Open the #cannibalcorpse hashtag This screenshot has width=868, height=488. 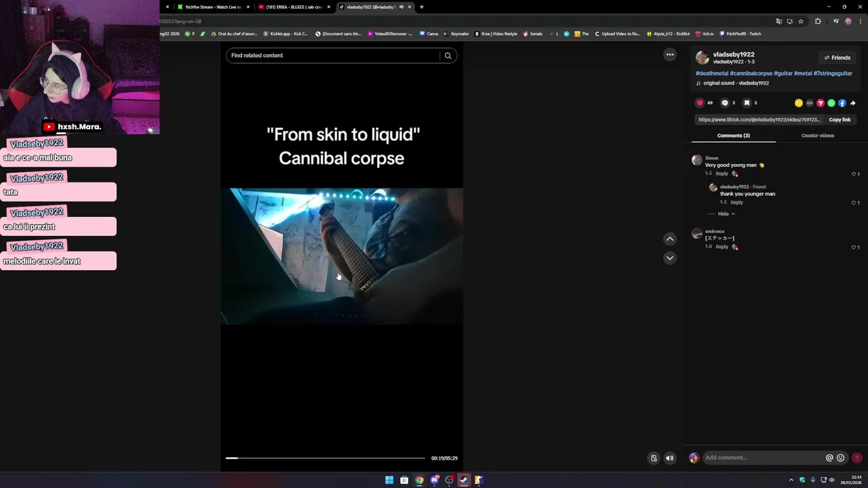751,73
